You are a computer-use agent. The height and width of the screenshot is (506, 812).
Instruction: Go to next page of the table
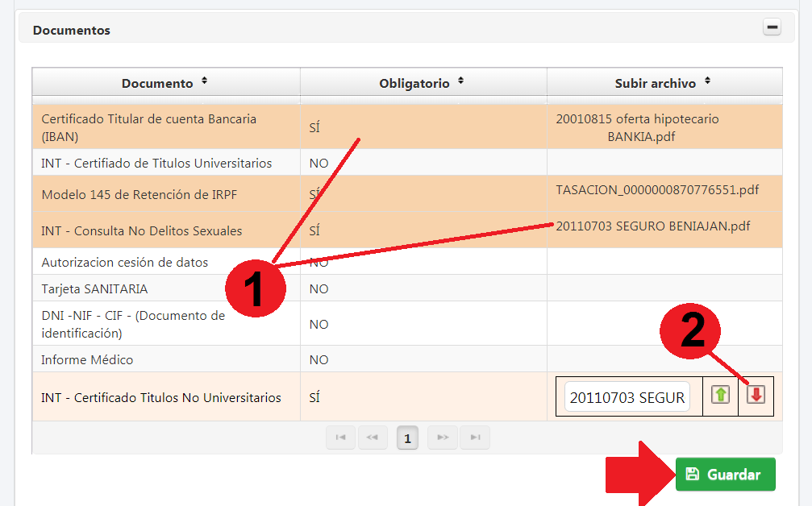[x=443, y=438]
